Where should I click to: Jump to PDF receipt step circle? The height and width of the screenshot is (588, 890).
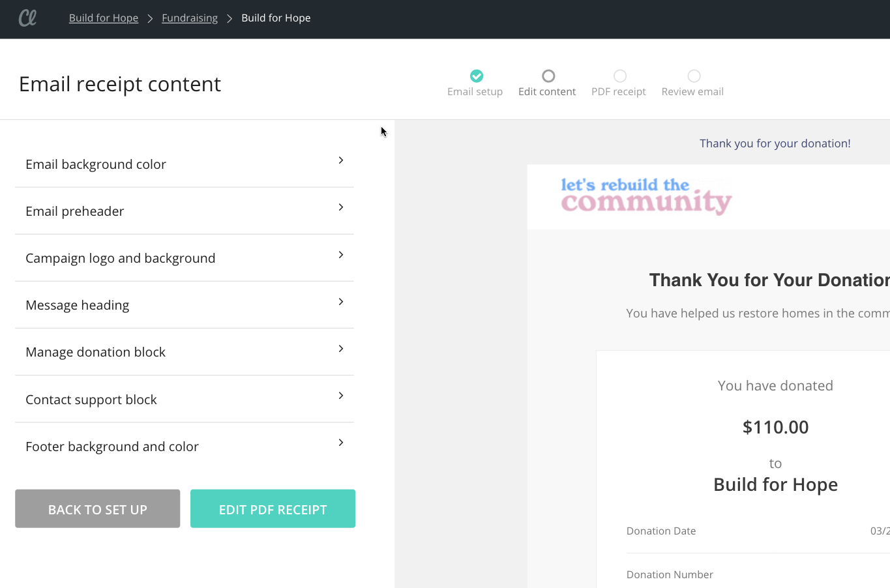pos(620,76)
